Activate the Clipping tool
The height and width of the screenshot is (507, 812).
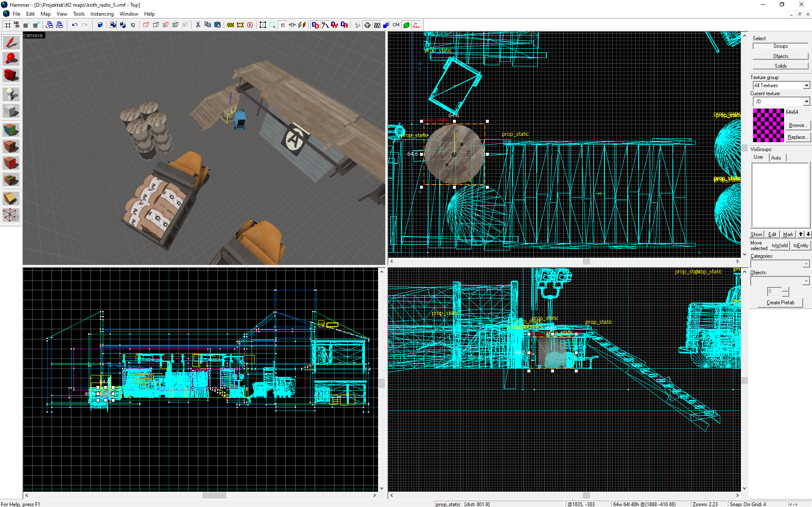coord(11,198)
